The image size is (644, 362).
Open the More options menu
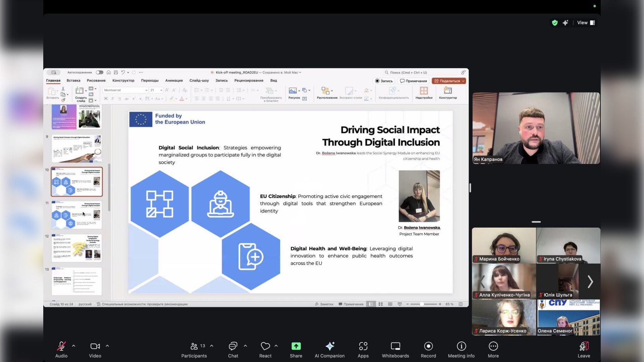493,346
